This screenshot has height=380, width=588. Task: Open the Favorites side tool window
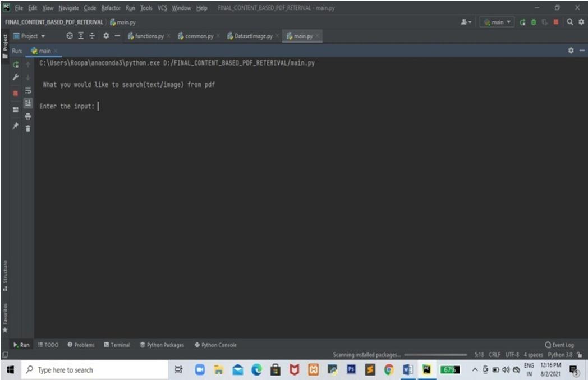click(5, 318)
